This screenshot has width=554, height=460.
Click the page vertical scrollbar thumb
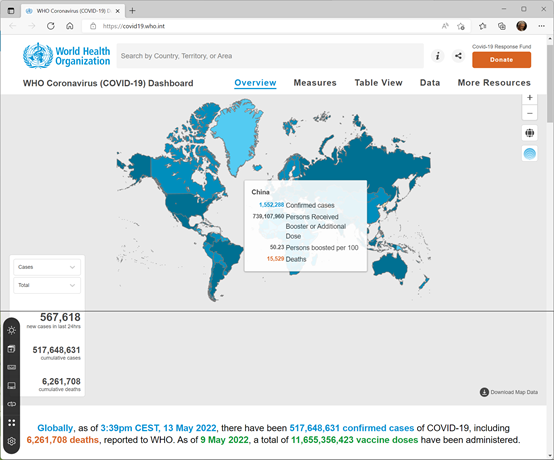coord(550,84)
